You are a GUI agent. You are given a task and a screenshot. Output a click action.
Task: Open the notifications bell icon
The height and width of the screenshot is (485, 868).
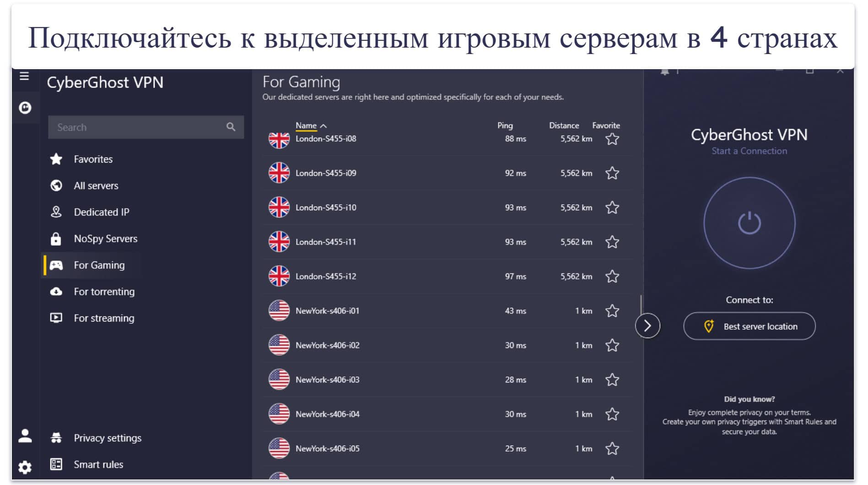(665, 71)
